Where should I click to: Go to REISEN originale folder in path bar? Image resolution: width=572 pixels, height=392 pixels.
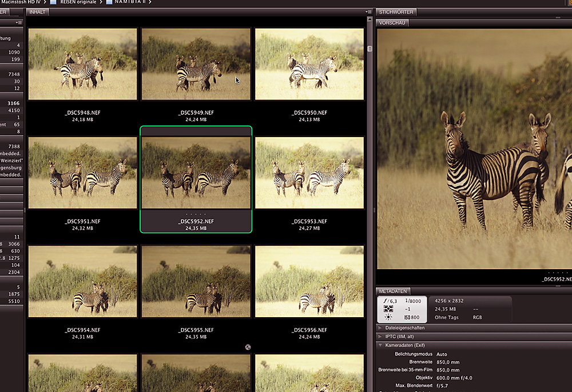78,2
